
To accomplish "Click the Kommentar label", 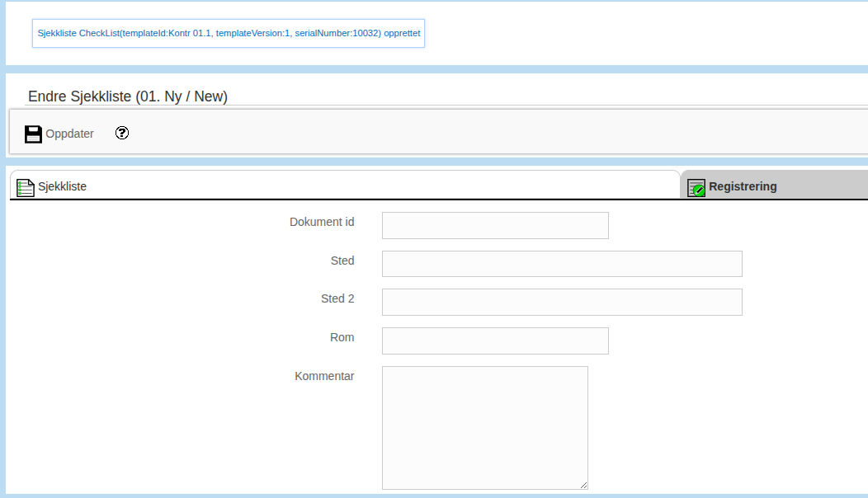I will (324, 376).
